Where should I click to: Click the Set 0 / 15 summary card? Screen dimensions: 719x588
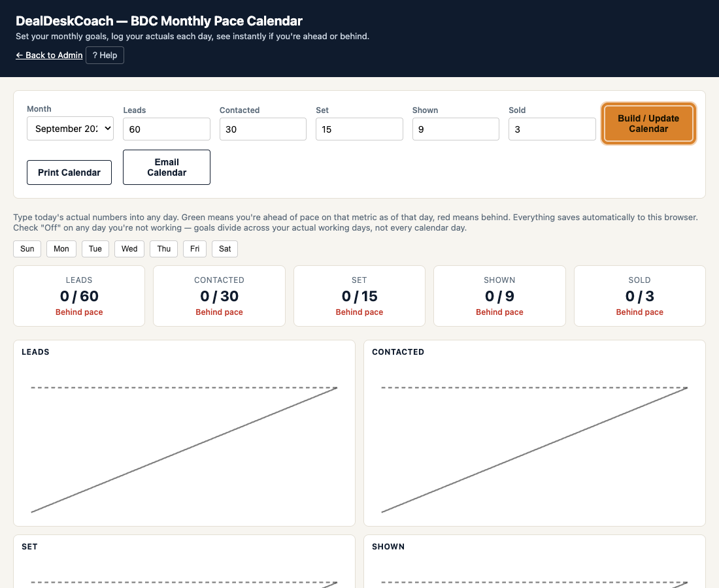359,296
